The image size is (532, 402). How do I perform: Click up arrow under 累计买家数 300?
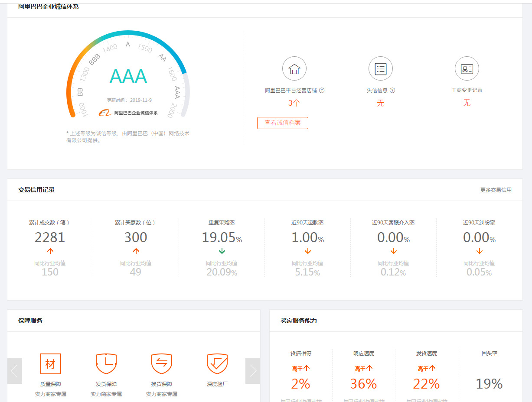tap(136, 251)
